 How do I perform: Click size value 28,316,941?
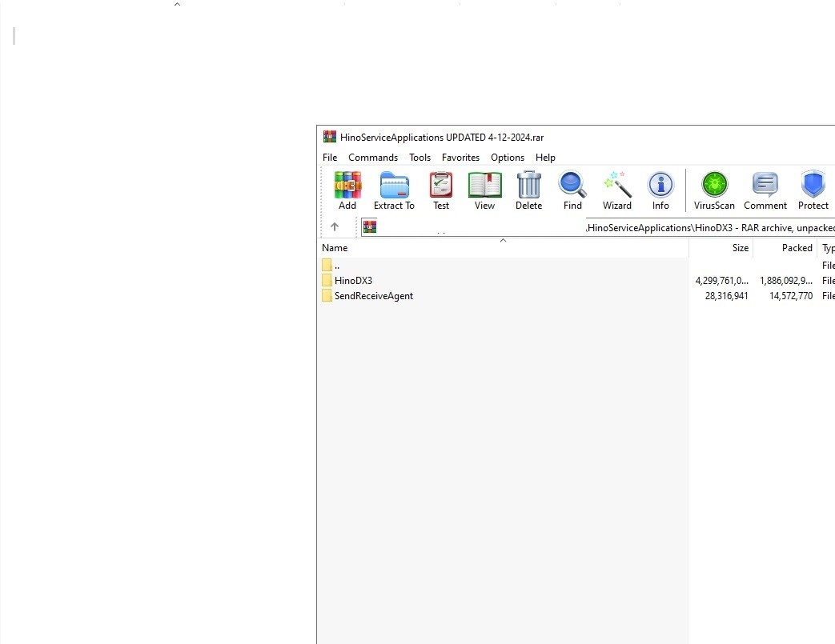[x=726, y=296]
